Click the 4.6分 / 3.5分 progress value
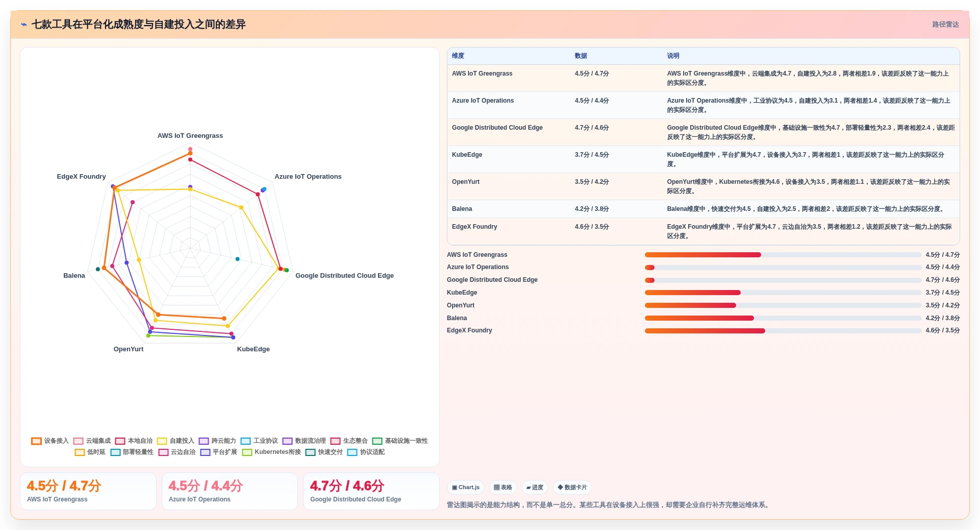The image size is (980, 530). (x=943, y=330)
